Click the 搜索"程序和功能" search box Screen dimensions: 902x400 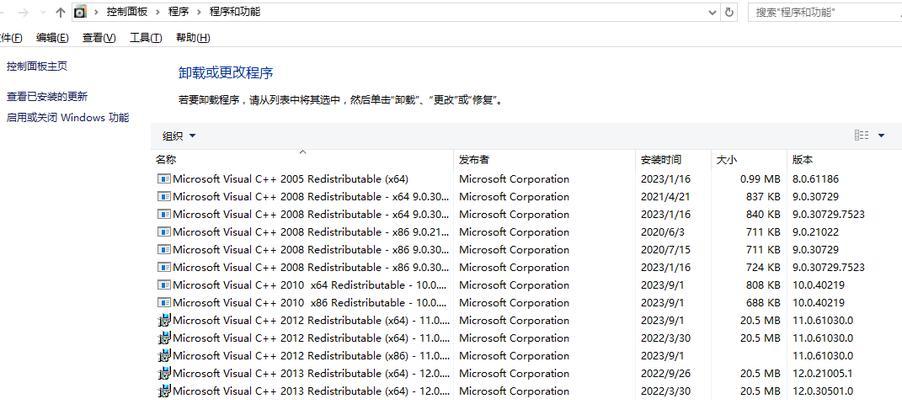point(825,12)
